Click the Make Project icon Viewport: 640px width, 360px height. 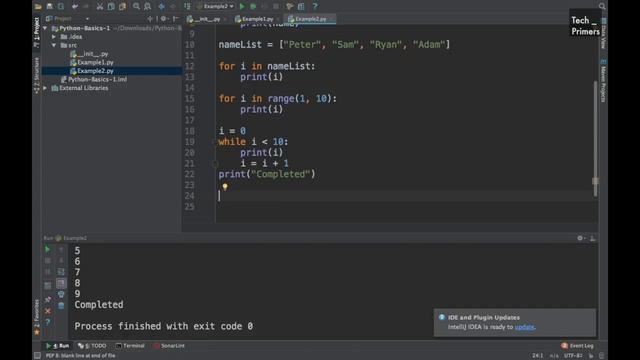pos(187,6)
